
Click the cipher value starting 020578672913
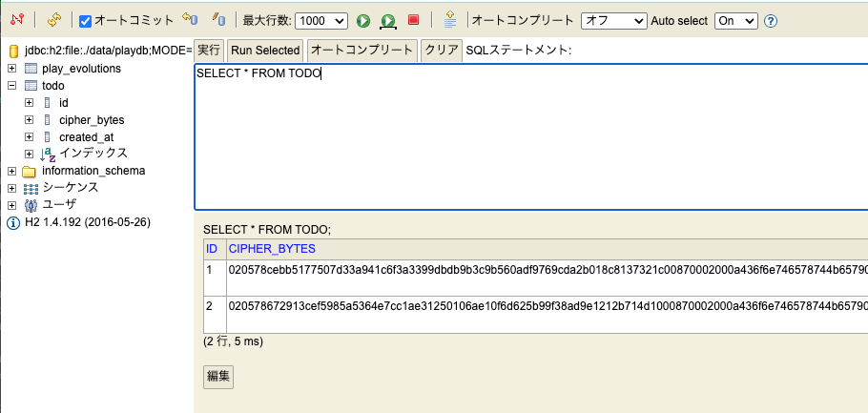pos(548,305)
